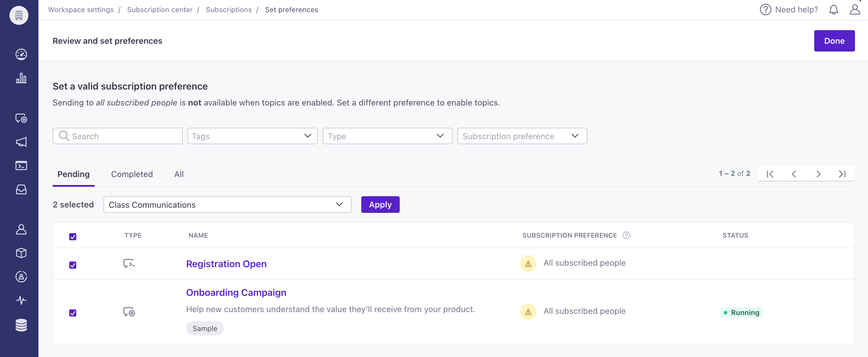Click the Running status badge
868x357 pixels.
(741, 313)
